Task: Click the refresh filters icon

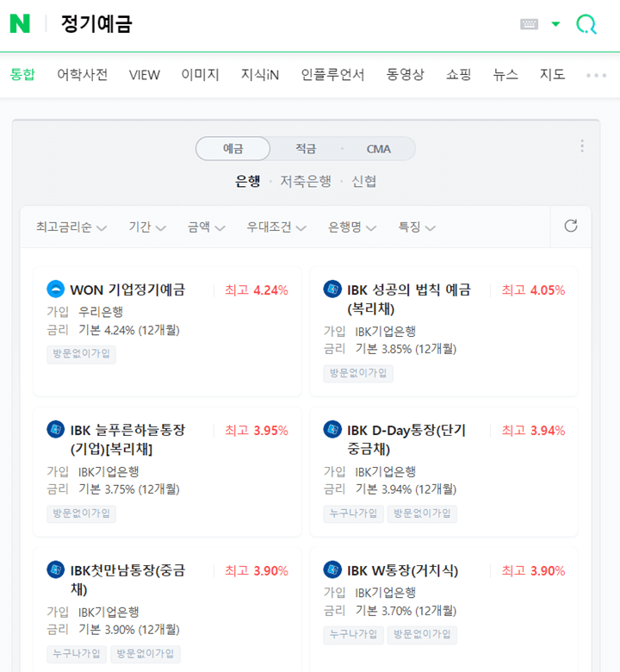Action: coord(571,226)
